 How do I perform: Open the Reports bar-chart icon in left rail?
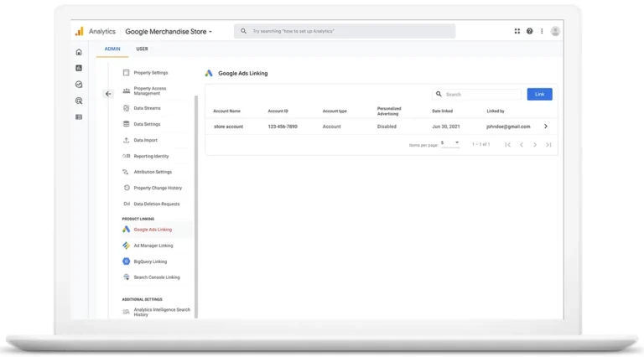click(x=79, y=68)
